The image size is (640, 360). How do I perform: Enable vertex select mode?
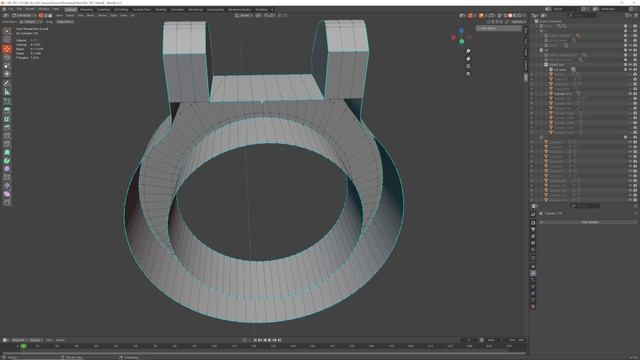(x=41, y=16)
